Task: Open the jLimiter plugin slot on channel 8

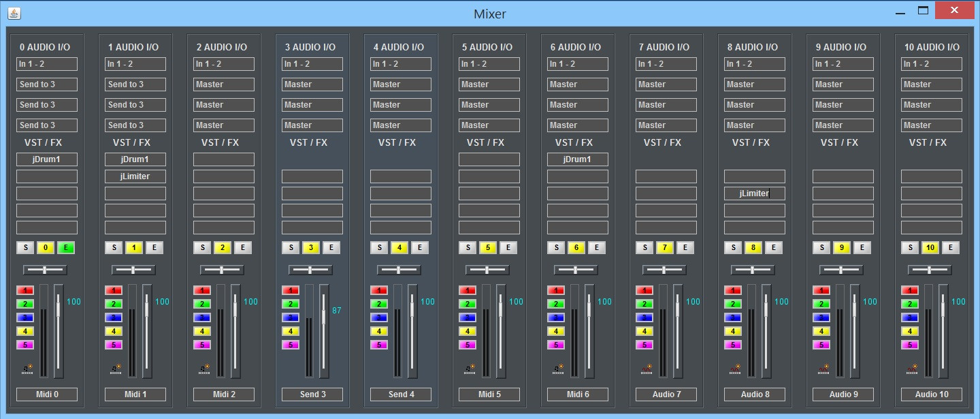Action: click(755, 193)
